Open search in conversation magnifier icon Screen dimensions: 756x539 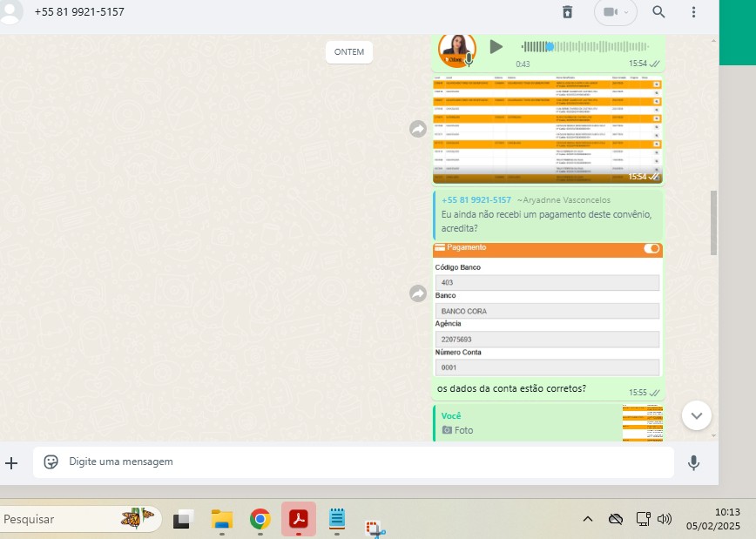point(658,12)
